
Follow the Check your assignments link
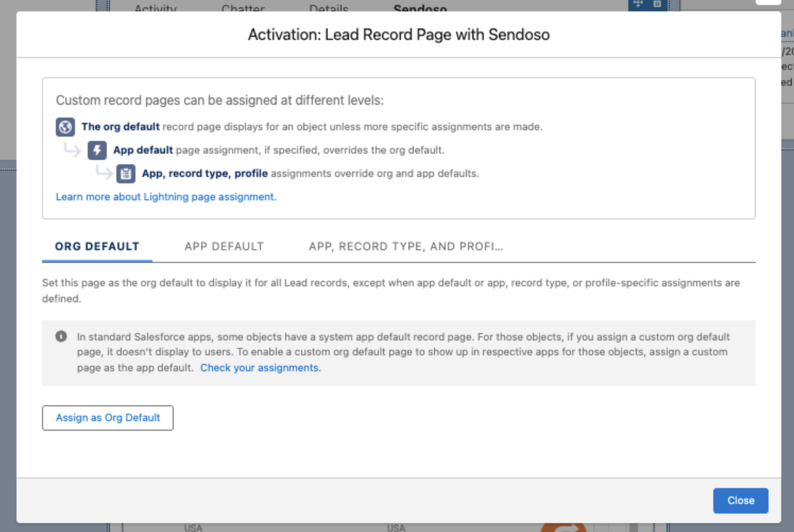(x=261, y=368)
